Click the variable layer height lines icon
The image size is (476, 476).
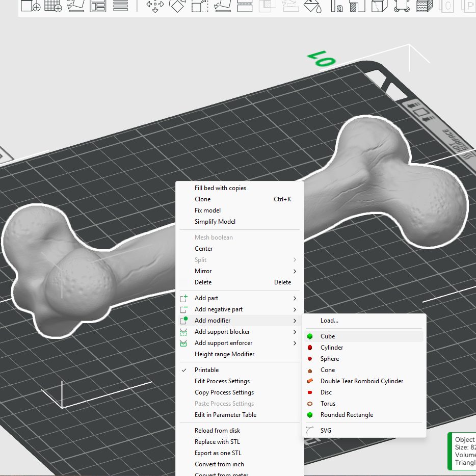pyautogui.click(x=120, y=6)
